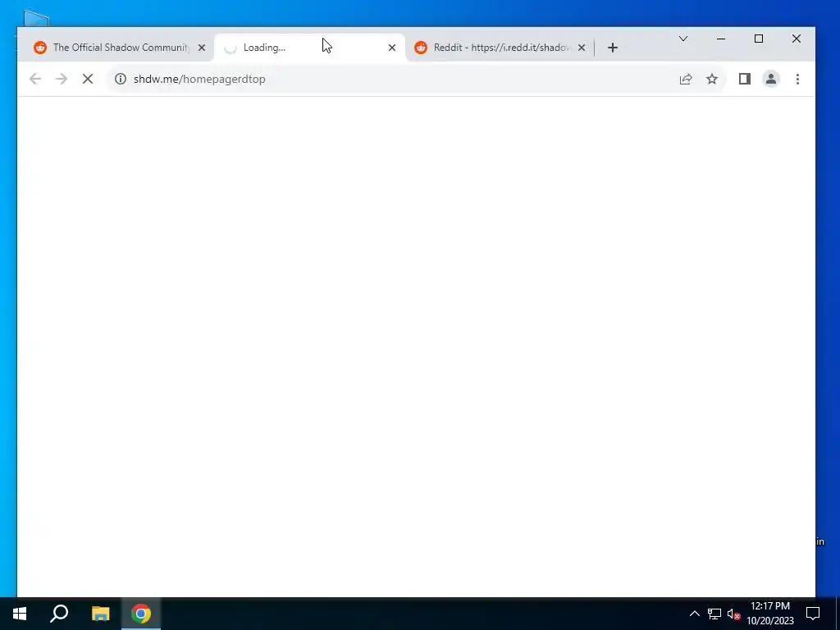Close The Official Shadow Community tab

pyautogui.click(x=202, y=48)
